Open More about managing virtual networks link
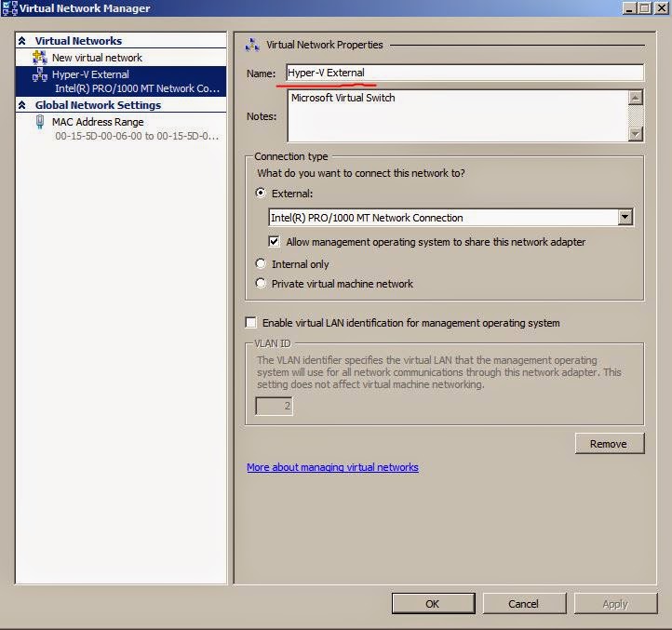This screenshot has width=672, height=630. tap(332, 467)
